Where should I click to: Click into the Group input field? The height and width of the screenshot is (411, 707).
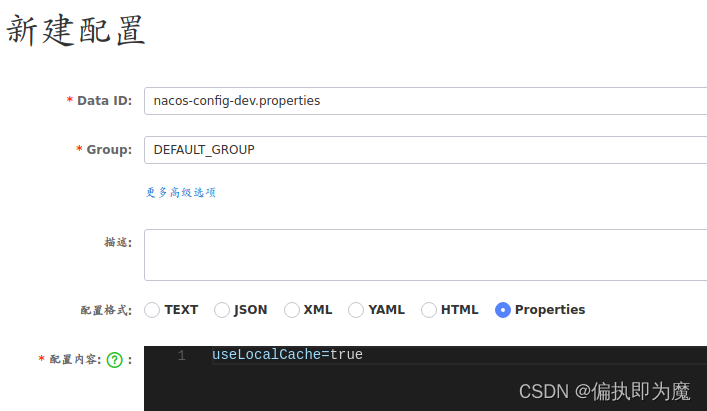pos(425,150)
